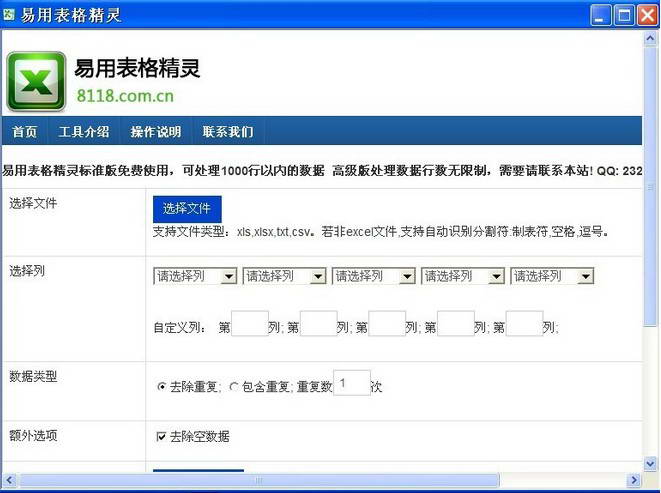Focus the second 自定义列 column input
661x493 pixels.
tap(319, 323)
